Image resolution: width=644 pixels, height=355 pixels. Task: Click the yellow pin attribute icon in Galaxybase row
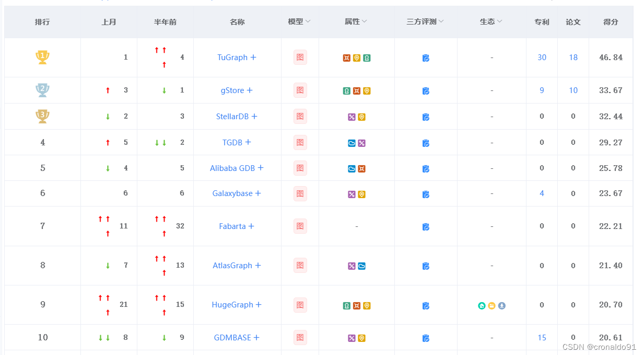coord(361,194)
